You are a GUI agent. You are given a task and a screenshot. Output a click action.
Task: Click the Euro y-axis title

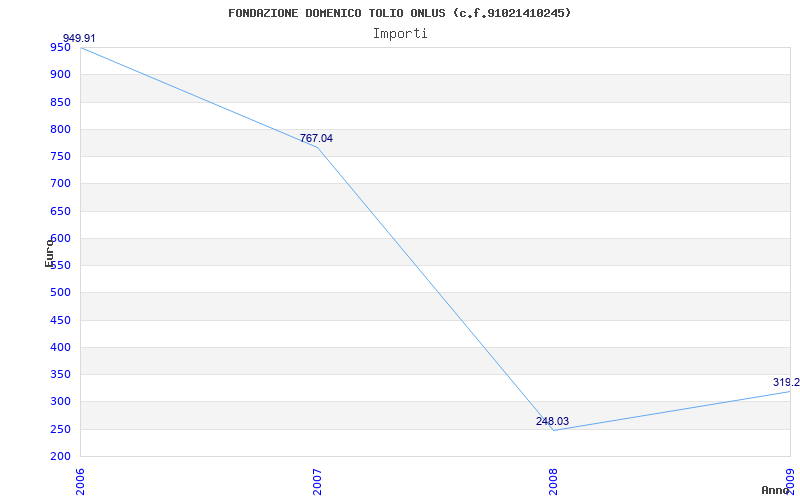coord(49,253)
